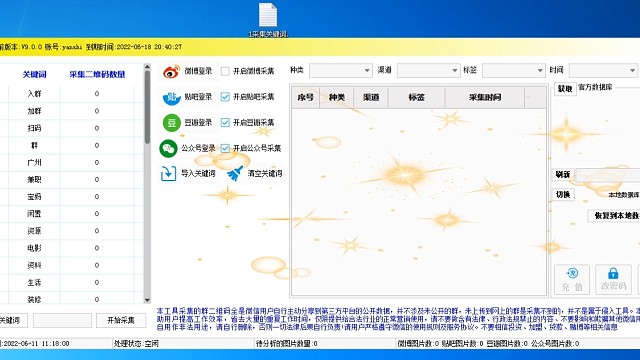The height and width of the screenshot is (360, 640).
Task: Select the 宝妈 keyword row
Action: [x=71, y=197]
